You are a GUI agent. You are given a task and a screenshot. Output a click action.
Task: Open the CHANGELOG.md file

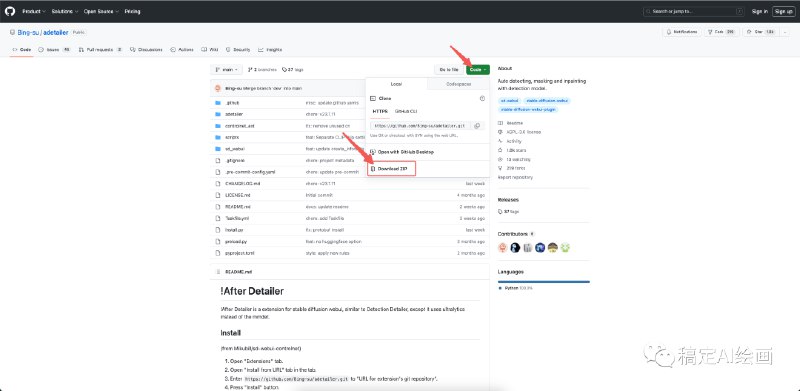242,183
